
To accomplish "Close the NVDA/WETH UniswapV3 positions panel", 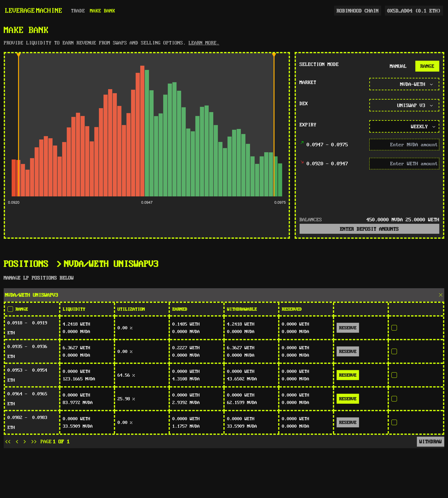I will pyautogui.click(x=440, y=295).
